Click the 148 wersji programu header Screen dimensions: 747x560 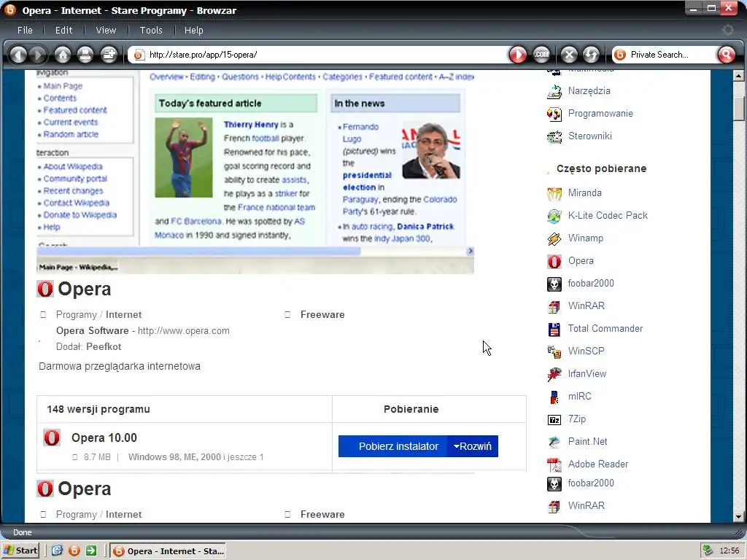point(98,409)
